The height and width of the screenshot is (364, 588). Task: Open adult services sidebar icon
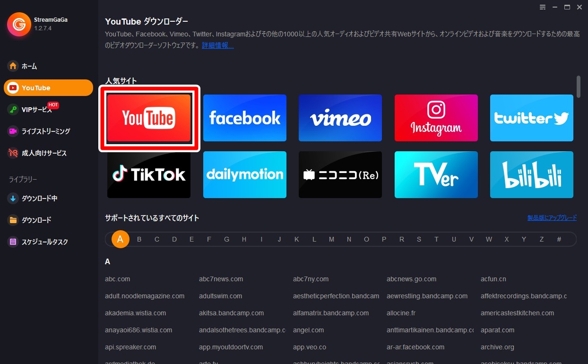coord(13,153)
